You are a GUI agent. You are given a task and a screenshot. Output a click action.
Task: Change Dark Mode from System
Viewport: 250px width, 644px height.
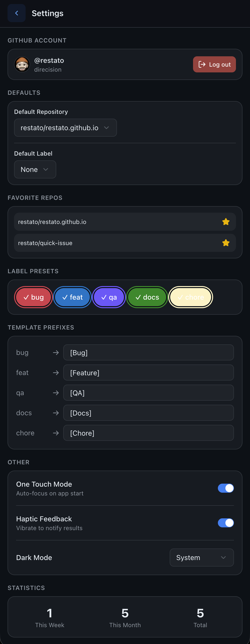[202, 558]
